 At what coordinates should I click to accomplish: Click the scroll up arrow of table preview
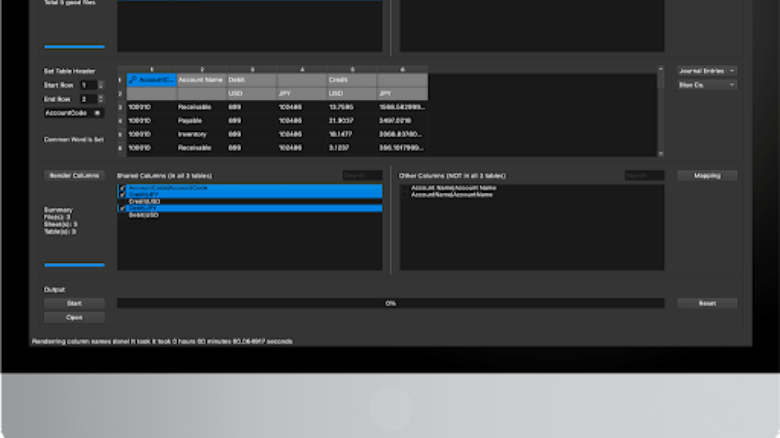point(661,69)
